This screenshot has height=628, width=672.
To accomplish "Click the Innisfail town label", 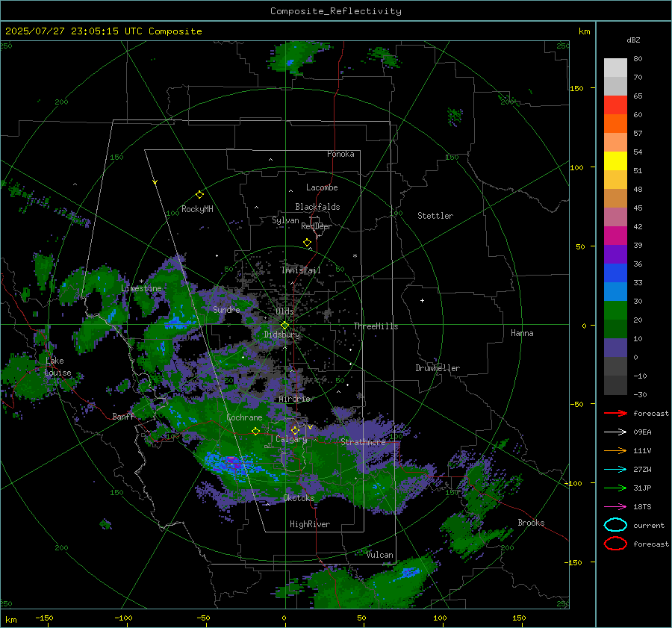I will (x=301, y=270).
